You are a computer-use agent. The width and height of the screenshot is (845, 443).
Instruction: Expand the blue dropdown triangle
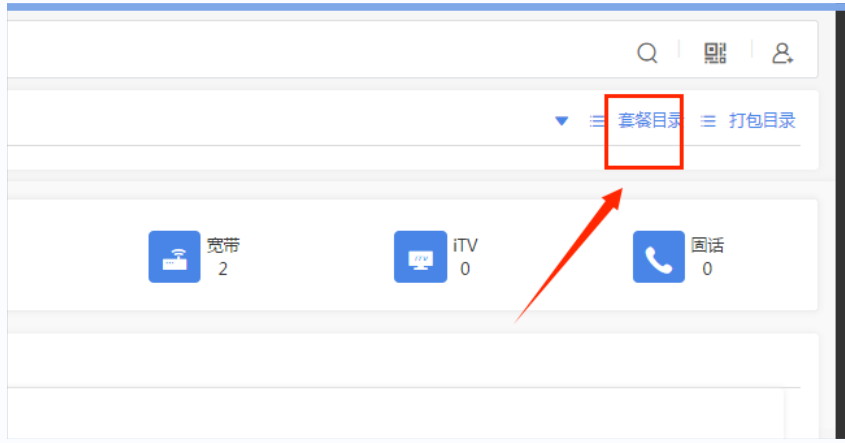coord(562,121)
